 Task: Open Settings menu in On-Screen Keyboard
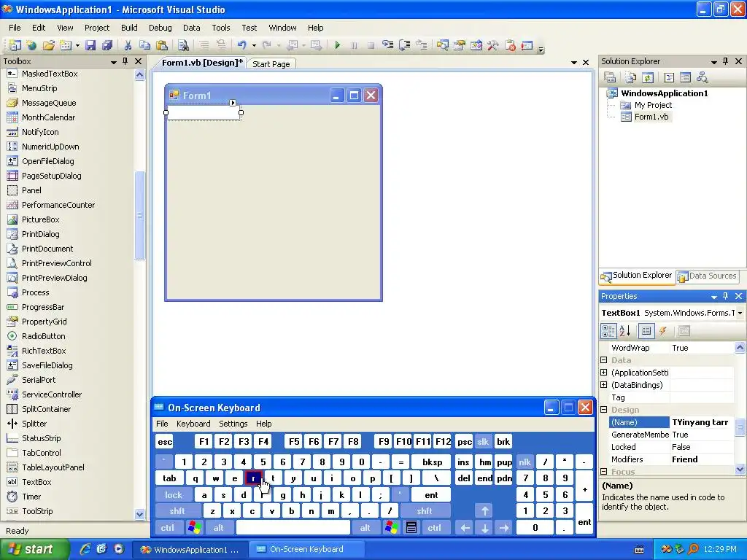(x=233, y=424)
